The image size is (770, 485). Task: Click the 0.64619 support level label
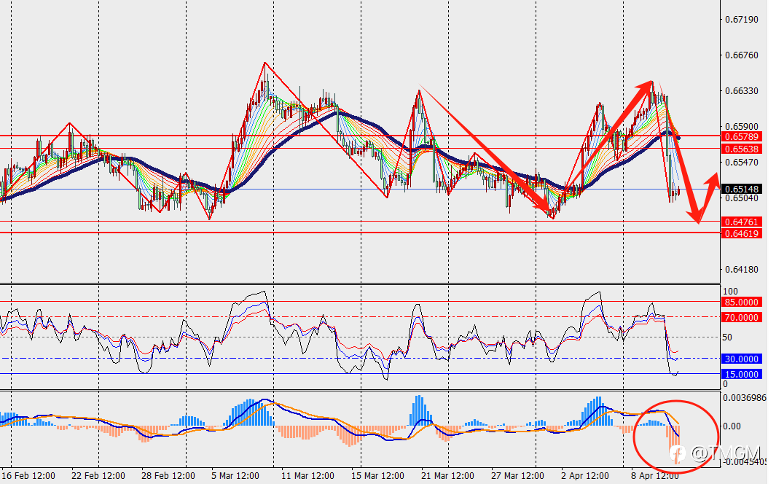coord(742,234)
